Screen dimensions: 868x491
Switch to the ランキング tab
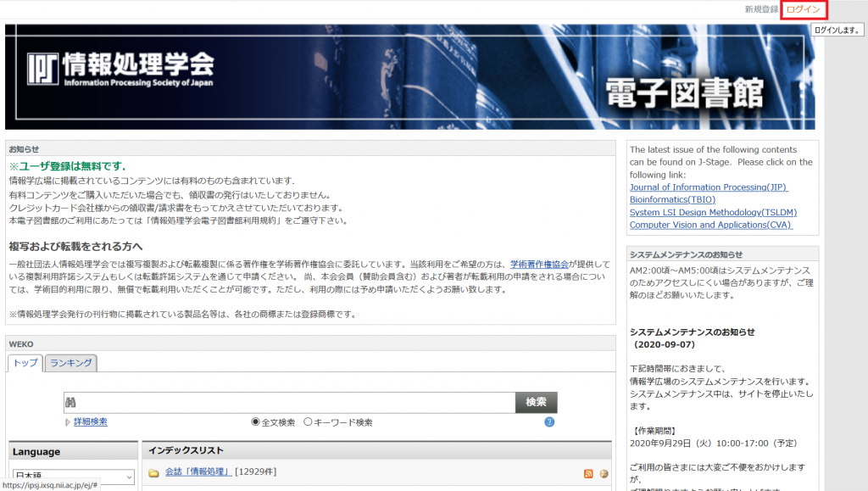click(71, 363)
